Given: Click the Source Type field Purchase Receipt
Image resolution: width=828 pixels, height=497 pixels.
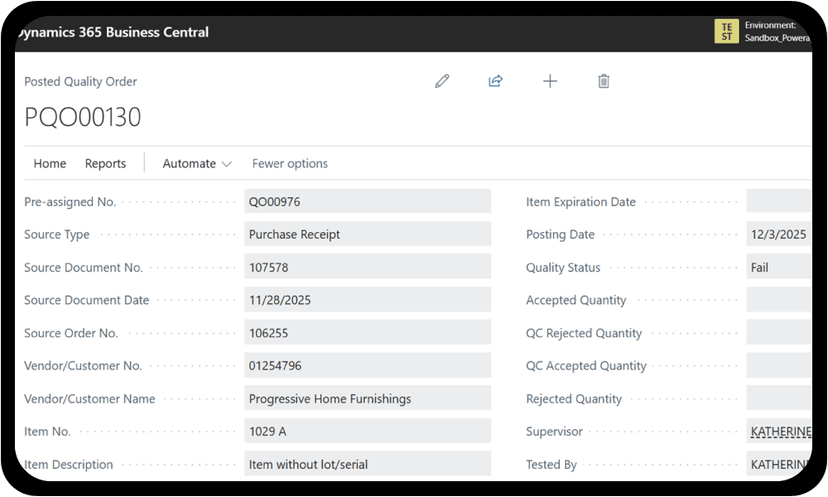Looking at the screenshot, I should [368, 234].
